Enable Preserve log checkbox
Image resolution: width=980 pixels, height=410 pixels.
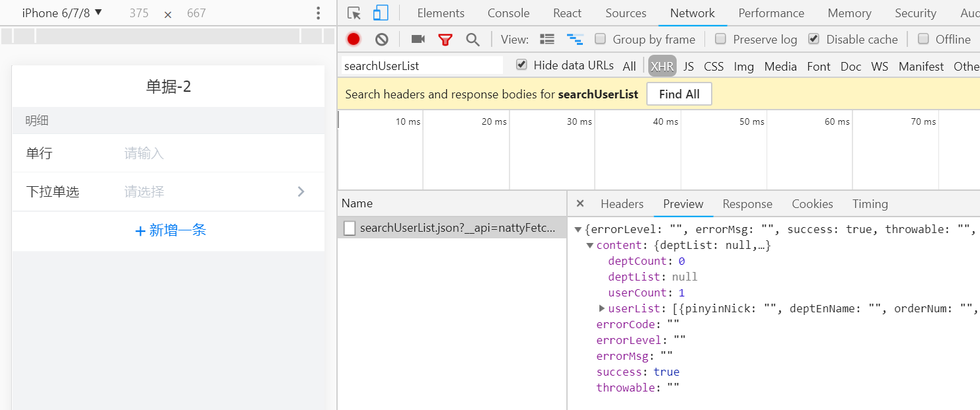pyautogui.click(x=720, y=39)
